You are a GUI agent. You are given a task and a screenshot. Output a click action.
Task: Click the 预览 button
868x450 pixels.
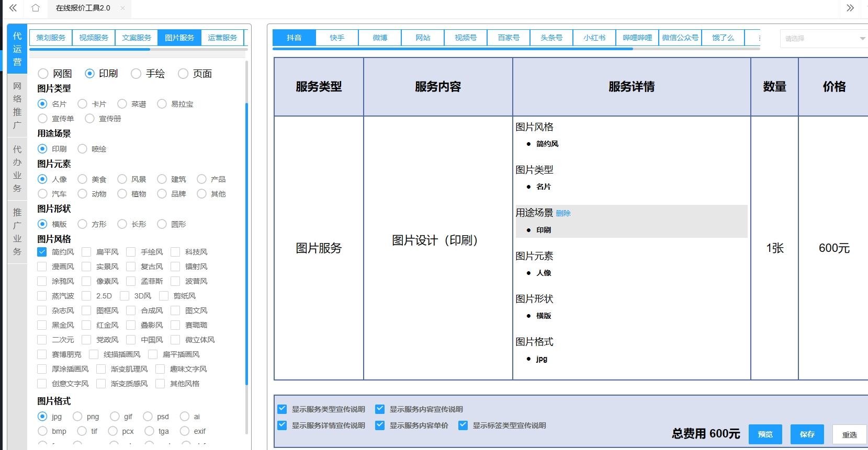click(765, 434)
